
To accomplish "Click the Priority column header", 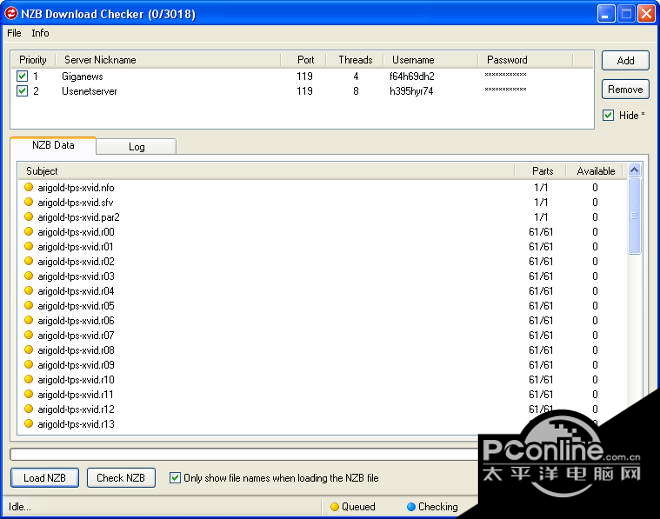I will coord(33,60).
